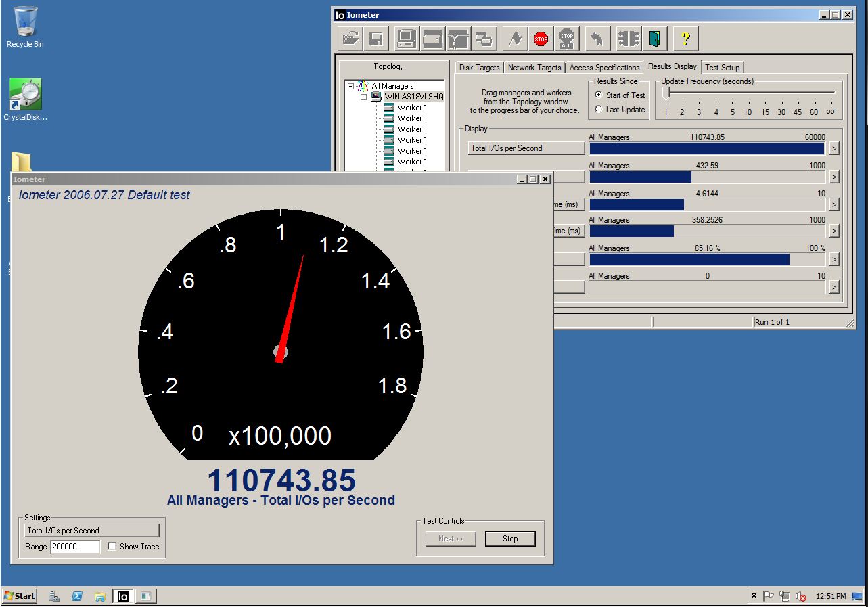
Task: Click the arrow beside the 4.6144 bar
Action: [834, 204]
